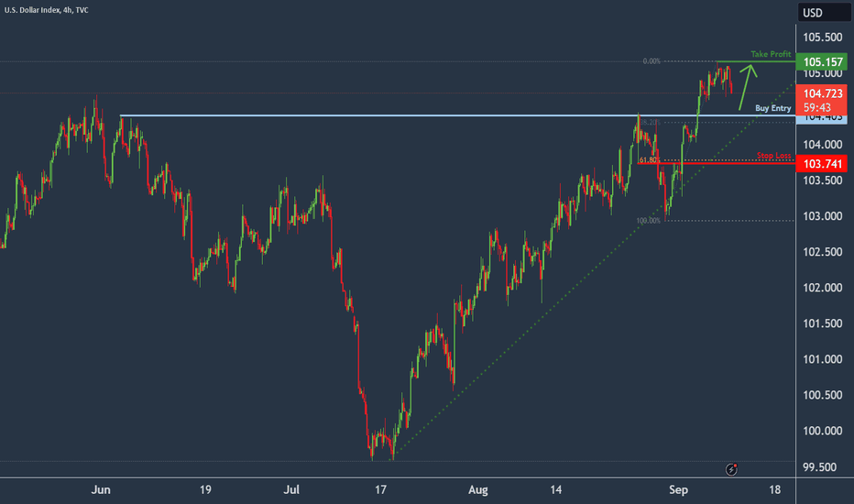The image size is (854, 504).
Task: Click the 100.000 price axis label
Action: click(x=823, y=431)
